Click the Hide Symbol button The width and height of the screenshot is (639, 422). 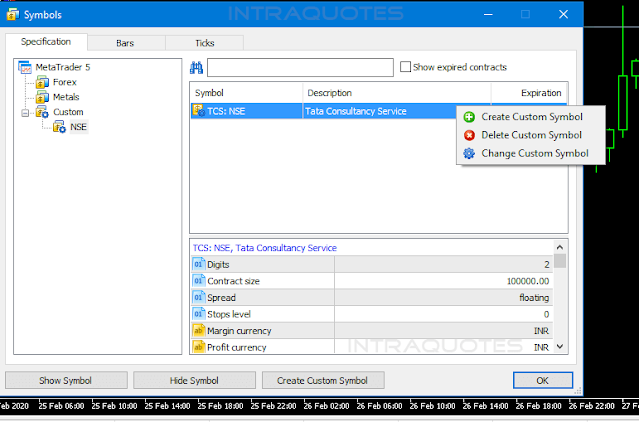click(194, 380)
